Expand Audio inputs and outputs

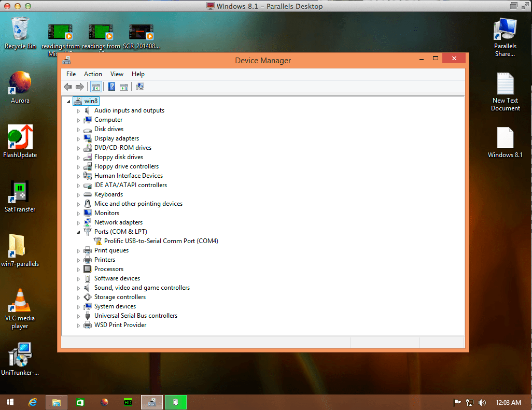[x=78, y=111]
